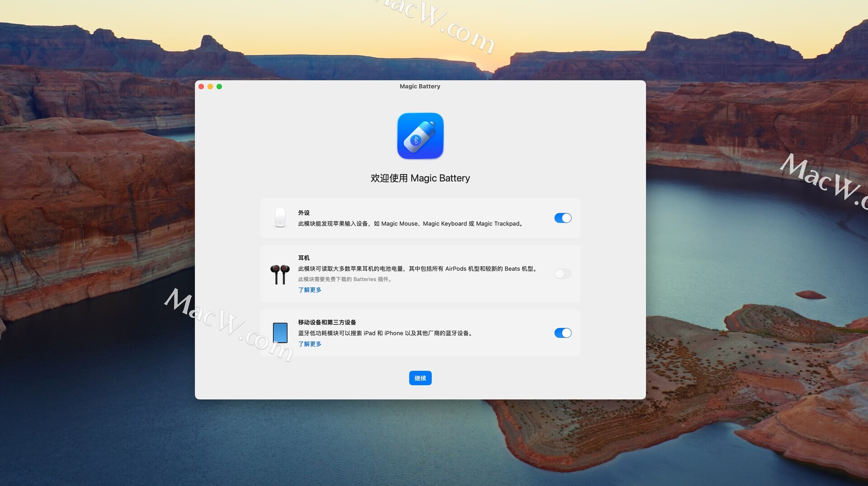868x486 pixels.
Task: Turn off the 移动设备和第三方设备 switch
Action: coord(562,333)
